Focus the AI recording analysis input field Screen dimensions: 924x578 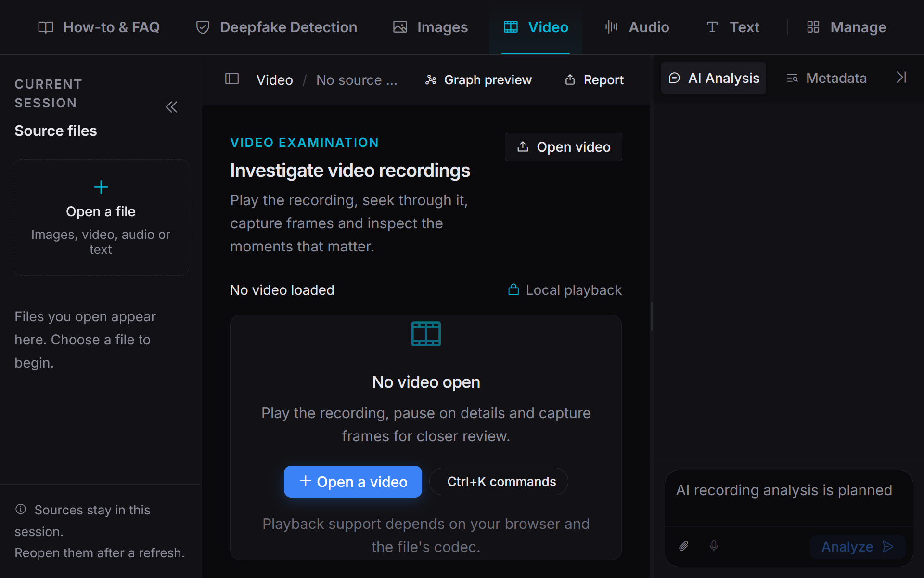pyautogui.click(x=788, y=499)
